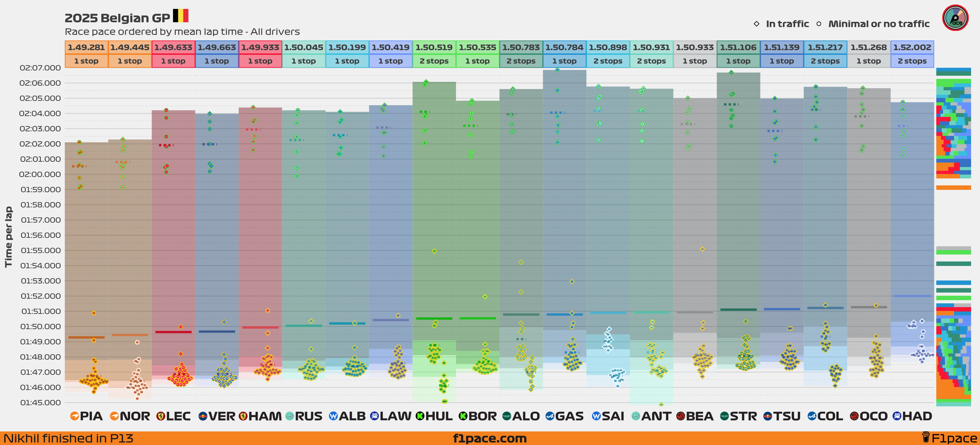Click the 01:56.000 axis tick label

coord(40,235)
